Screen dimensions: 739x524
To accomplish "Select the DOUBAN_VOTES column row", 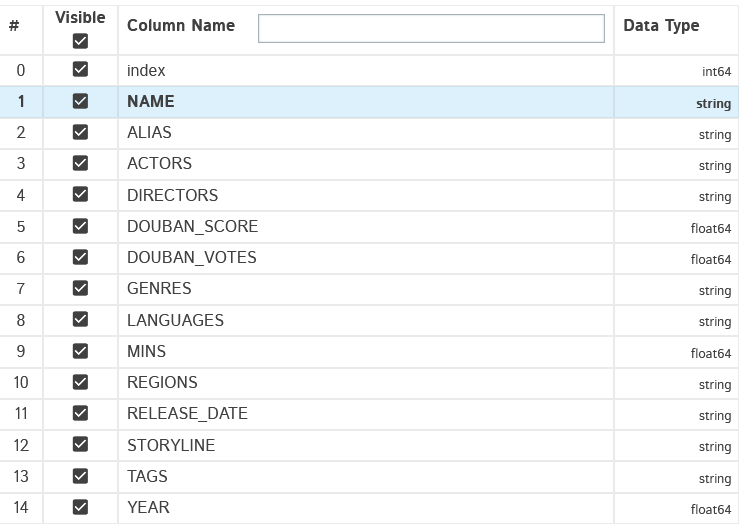I will [192, 257].
